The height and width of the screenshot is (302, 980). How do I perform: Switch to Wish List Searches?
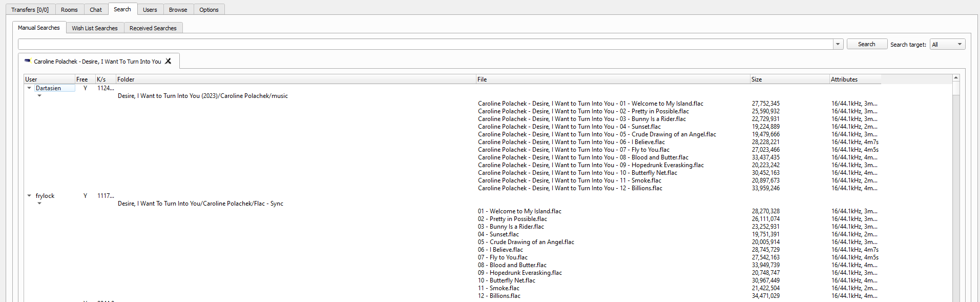[x=95, y=28]
